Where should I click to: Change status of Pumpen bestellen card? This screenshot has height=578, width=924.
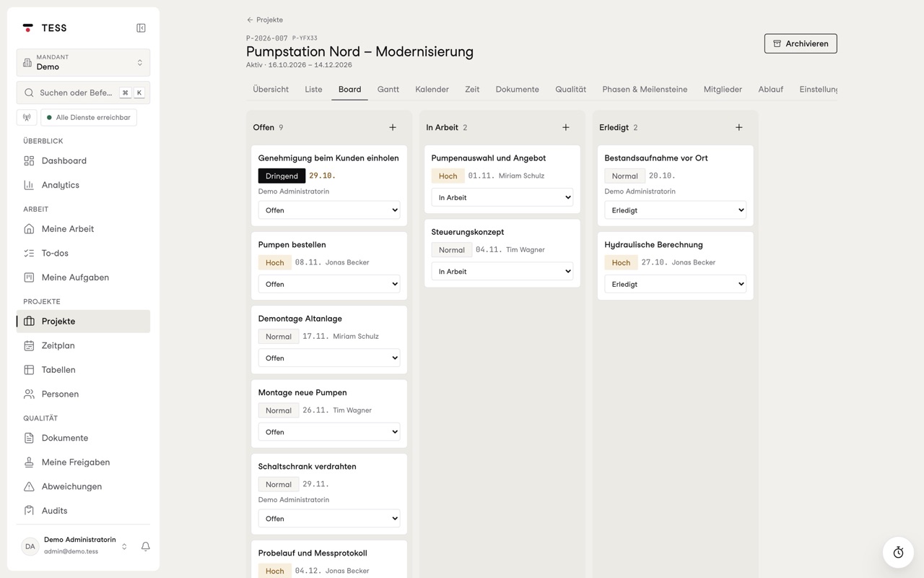(x=329, y=284)
